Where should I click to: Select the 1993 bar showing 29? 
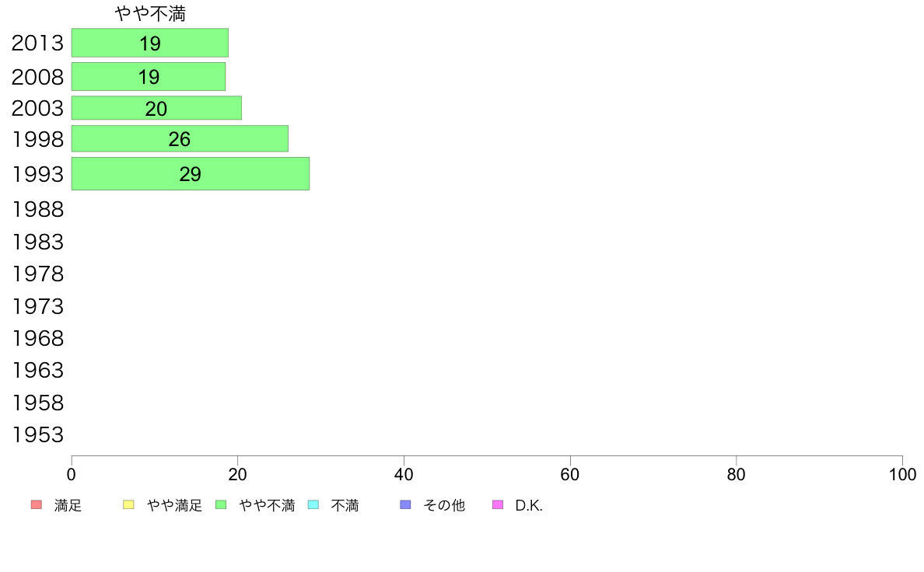click(x=191, y=174)
